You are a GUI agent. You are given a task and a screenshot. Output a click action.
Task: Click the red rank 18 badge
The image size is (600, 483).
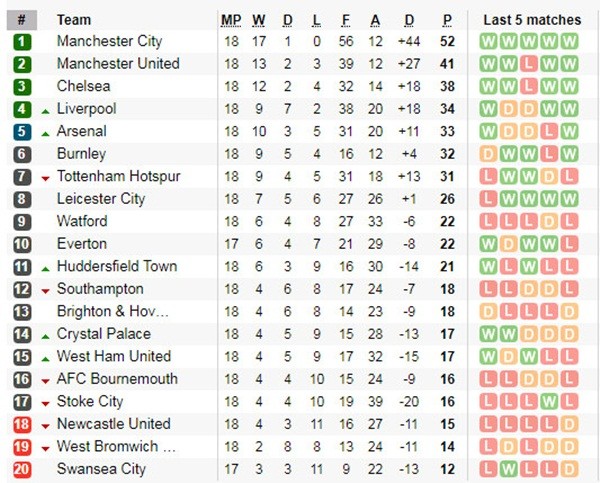(x=22, y=424)
